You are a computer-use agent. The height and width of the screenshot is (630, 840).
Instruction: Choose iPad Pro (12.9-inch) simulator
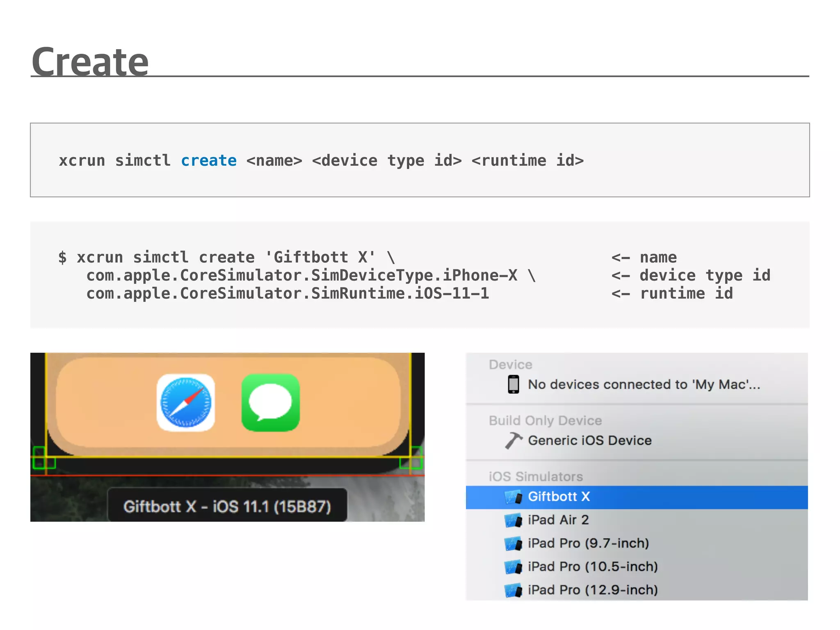592,590
